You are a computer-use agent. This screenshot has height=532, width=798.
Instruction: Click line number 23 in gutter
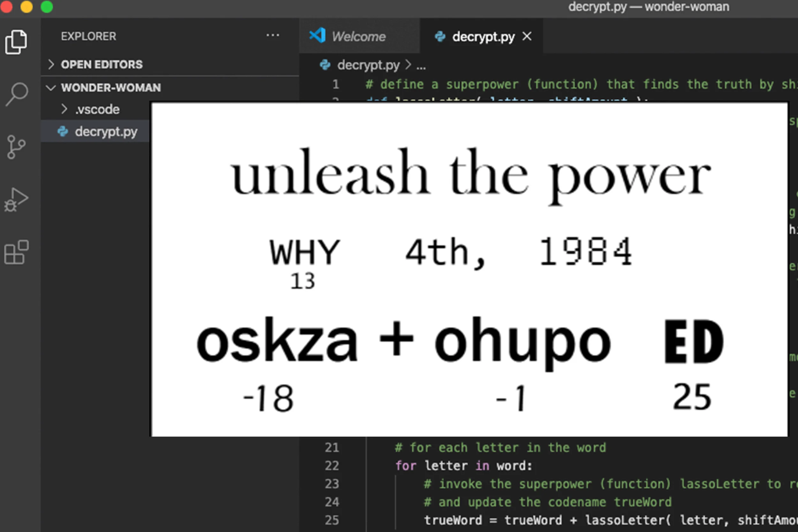click(x=332, y=484)
